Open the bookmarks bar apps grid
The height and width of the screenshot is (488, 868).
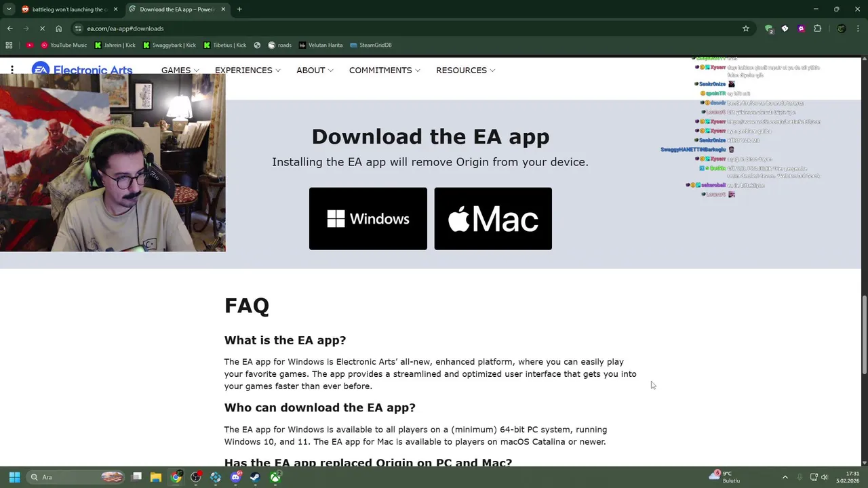[x=9, y=45]
